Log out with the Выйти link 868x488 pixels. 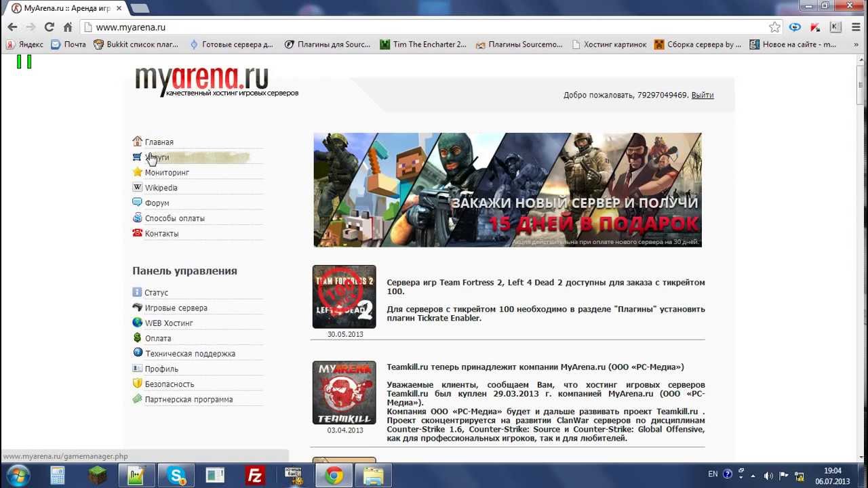pos(703,95)
